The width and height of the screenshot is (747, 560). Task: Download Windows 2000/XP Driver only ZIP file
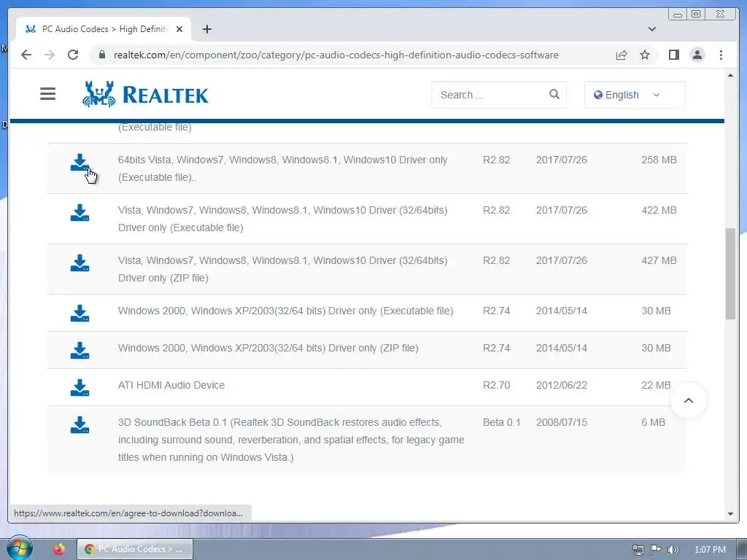[x=80, y=351]
